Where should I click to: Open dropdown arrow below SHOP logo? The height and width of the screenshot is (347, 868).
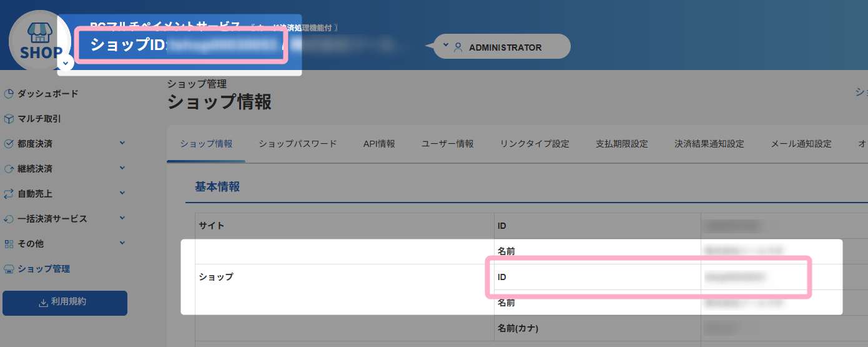[x=65, y=63]
